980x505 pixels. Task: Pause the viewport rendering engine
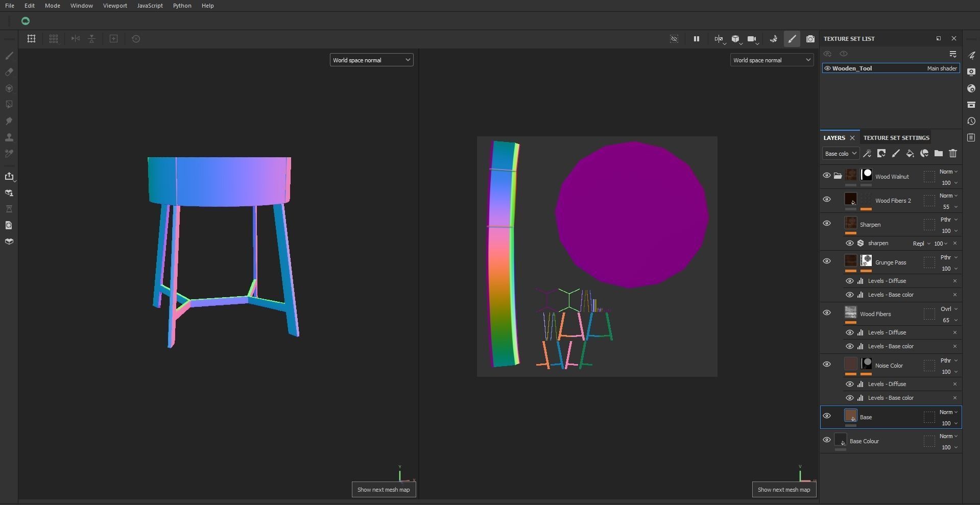[696, 39]
